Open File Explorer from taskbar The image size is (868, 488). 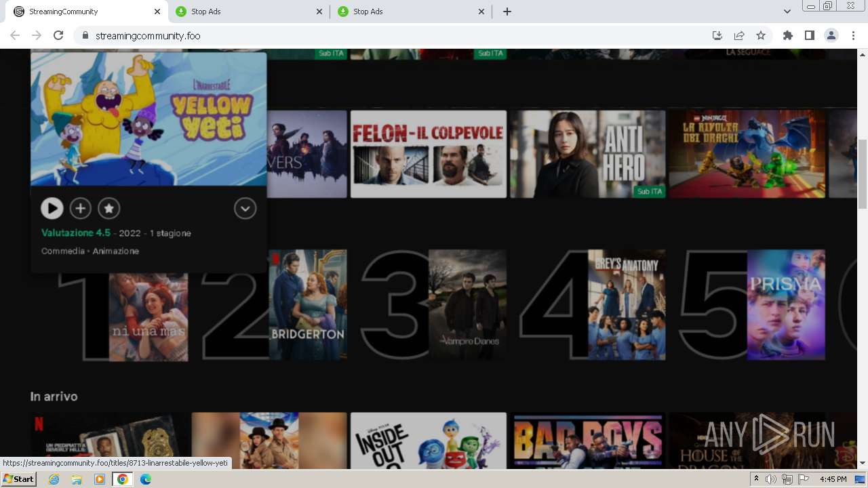(77, 479)
